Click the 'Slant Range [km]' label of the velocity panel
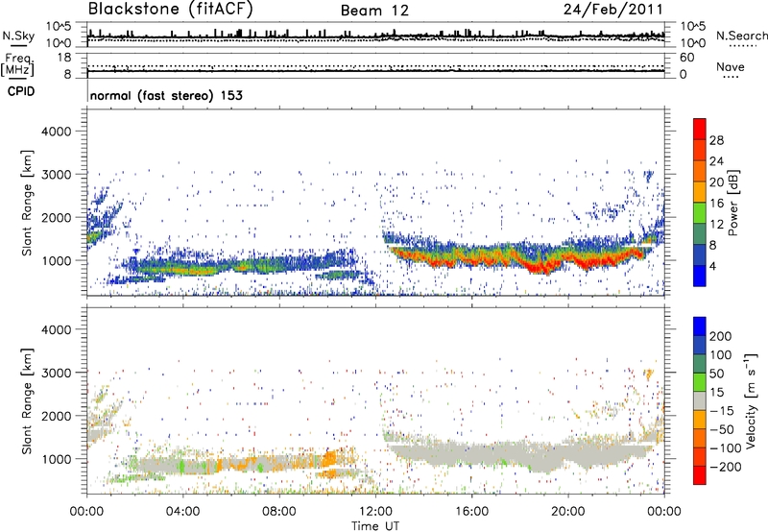Screen dimensions: 768x532 [x=27, y=400]
